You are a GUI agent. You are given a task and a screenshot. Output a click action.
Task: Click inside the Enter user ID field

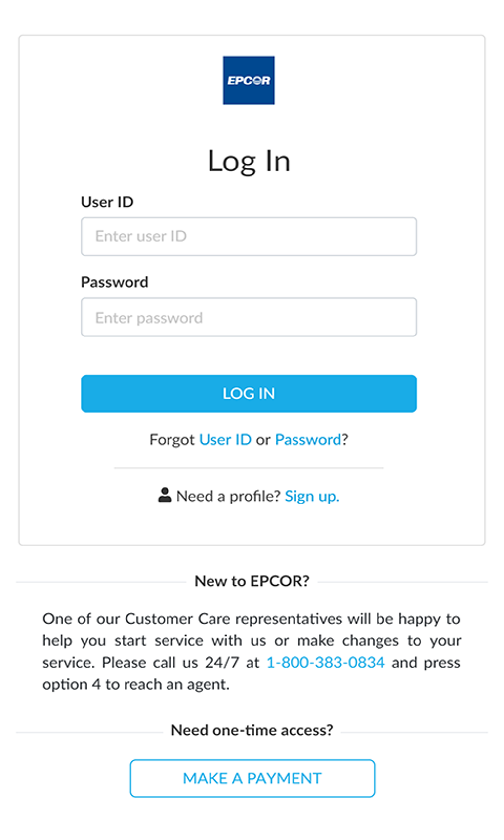coord(249,237)
